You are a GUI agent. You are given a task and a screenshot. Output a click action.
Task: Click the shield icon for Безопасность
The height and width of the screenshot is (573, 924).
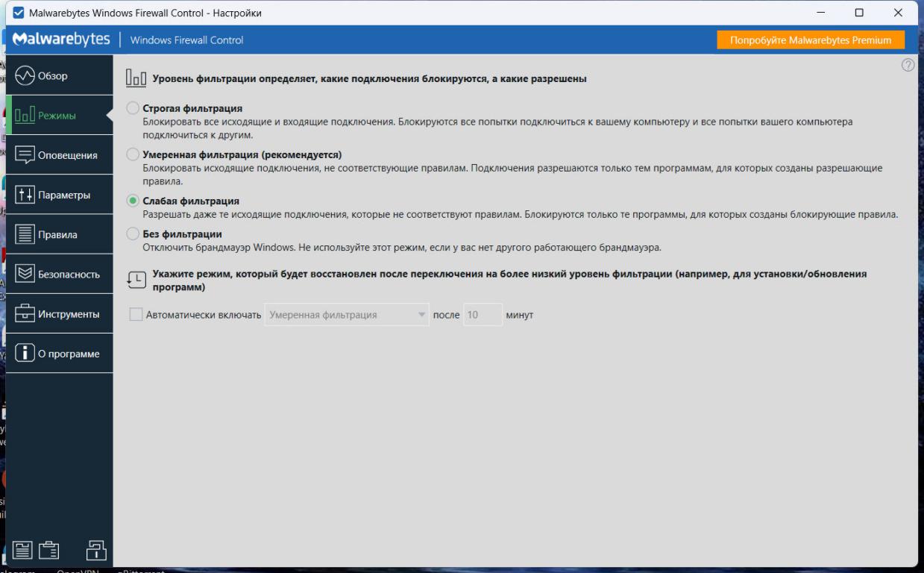[x=25, y=274]
